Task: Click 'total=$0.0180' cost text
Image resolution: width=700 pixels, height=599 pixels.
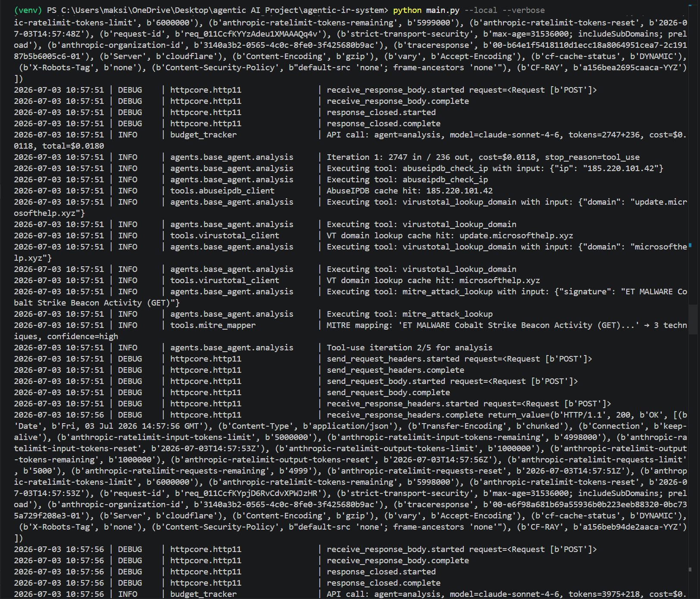Action: [x=73, y=146]
